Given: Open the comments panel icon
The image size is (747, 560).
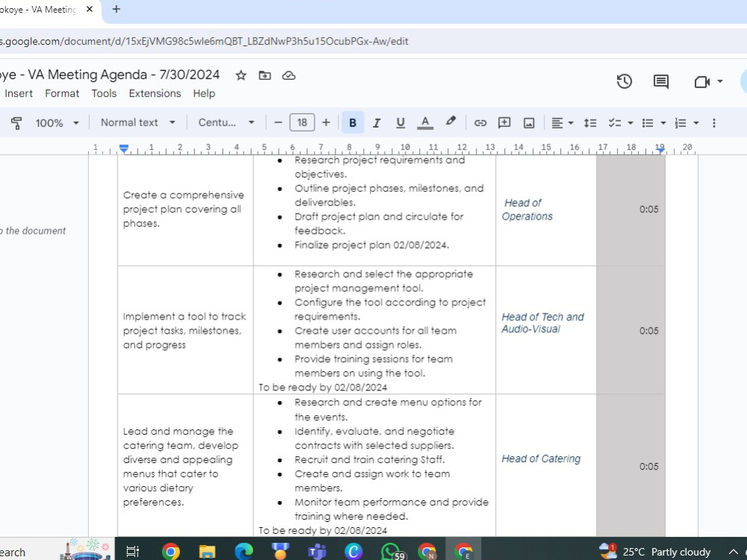Looking at the screenshot, I should point(661,81).
